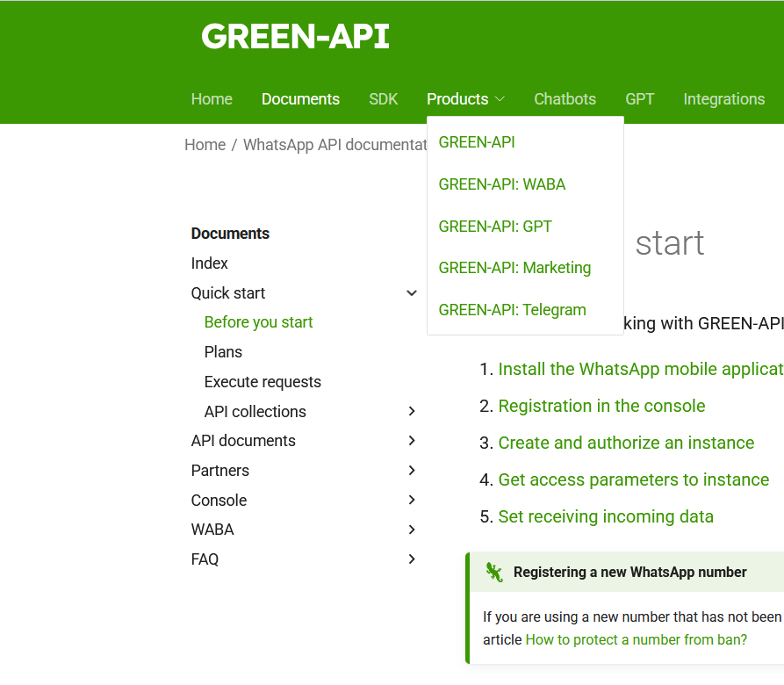Click API documents sidebar item

[x=243, y=441]
